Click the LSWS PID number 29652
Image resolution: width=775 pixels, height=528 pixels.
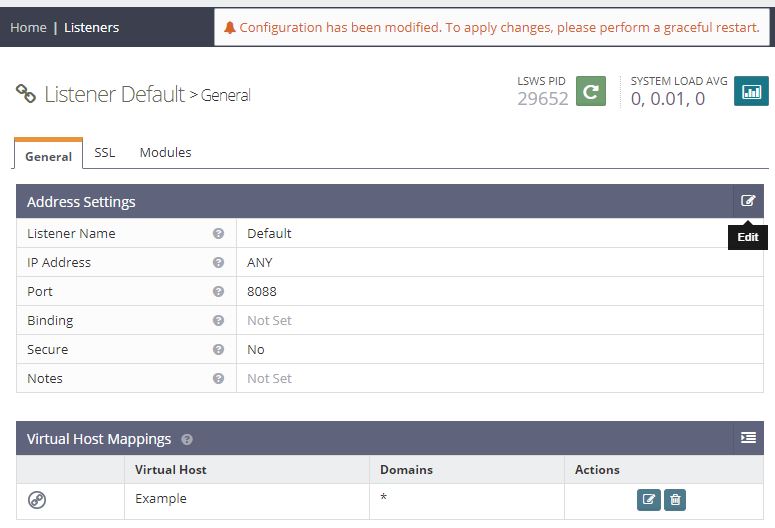tap(543, 99)
